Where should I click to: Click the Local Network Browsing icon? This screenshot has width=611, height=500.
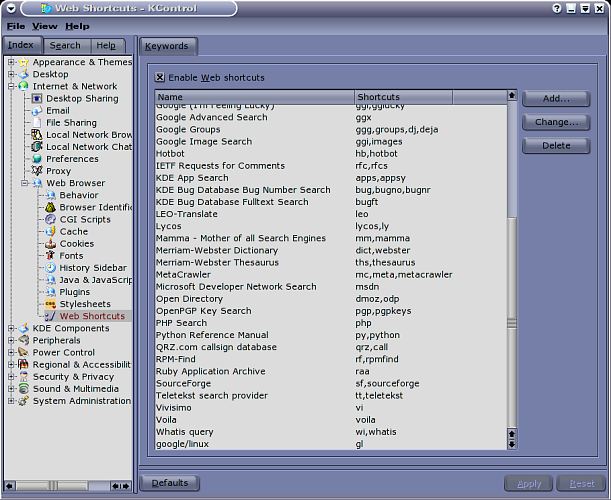[37, 135]
